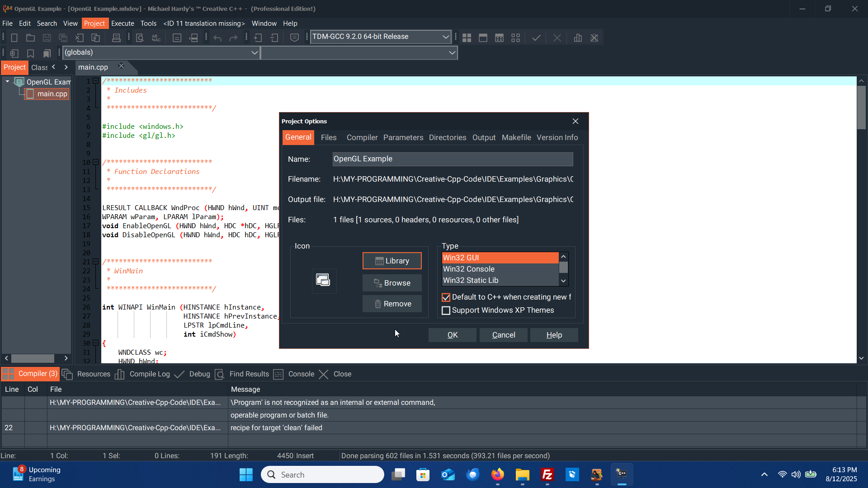Image resolution: width=868 pixels, height=488 pixels.
Task: Open the (globals) scope dropdown
Action: click(x=255, y=52)
